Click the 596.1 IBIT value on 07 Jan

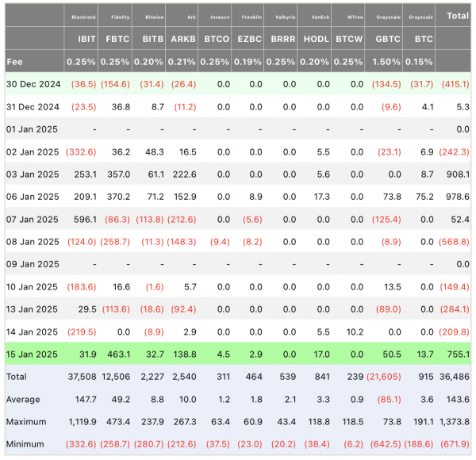[85, 220]
